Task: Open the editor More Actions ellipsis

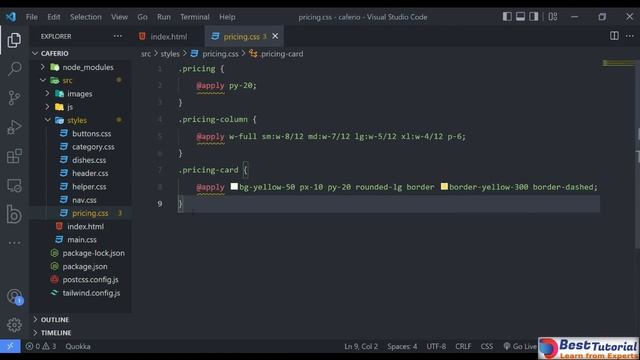Action: (630, 36)
